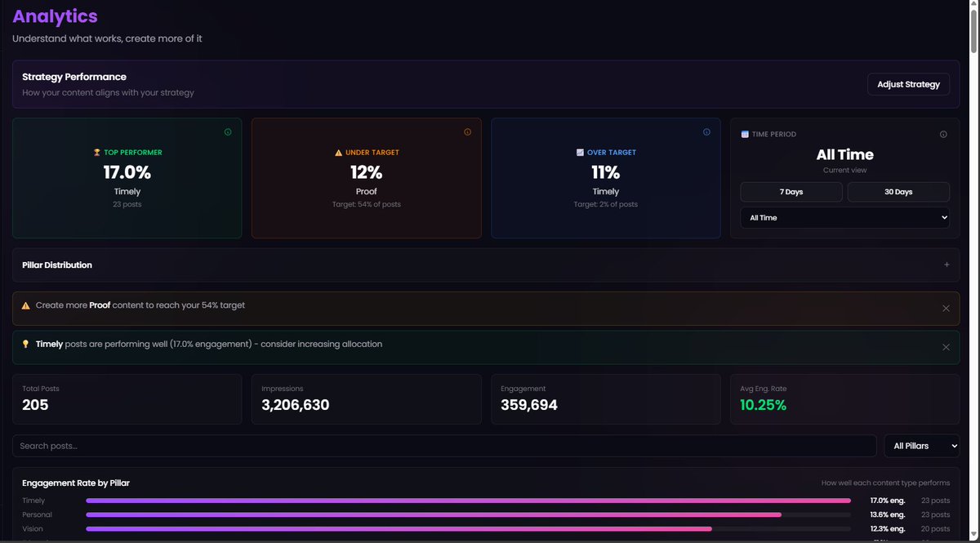Select the 30 Days time period

tap(898, 192)
